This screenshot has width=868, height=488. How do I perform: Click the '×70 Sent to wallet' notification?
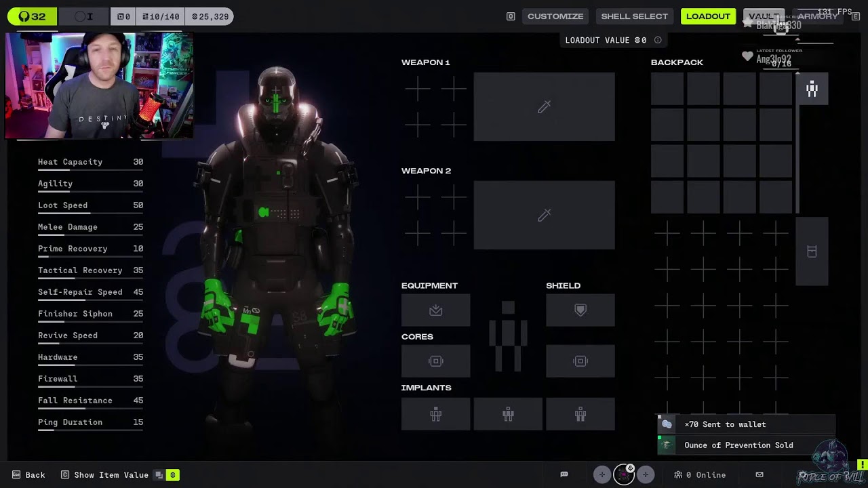tap(747, 424)
